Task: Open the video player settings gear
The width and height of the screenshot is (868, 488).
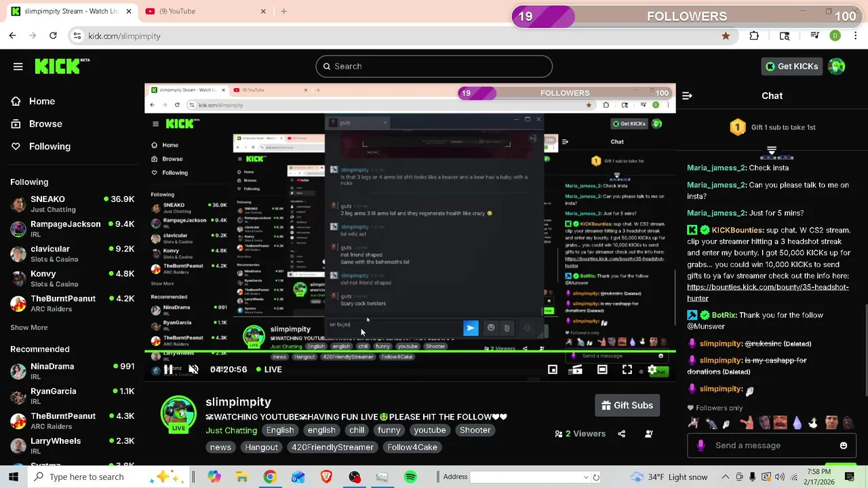Action: click(x=652, y=370)
